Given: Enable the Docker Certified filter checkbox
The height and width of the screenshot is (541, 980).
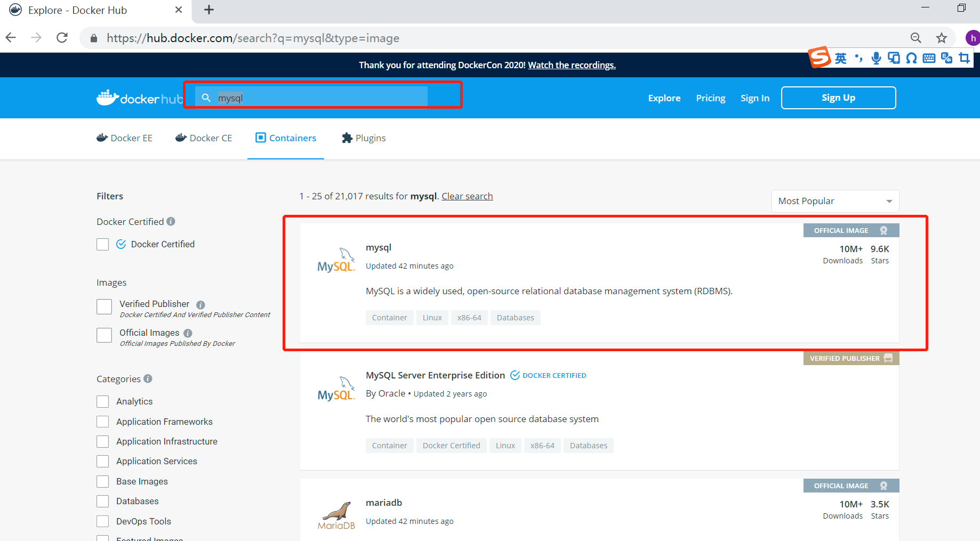Looking at the screenshot, I should point(103,244).
